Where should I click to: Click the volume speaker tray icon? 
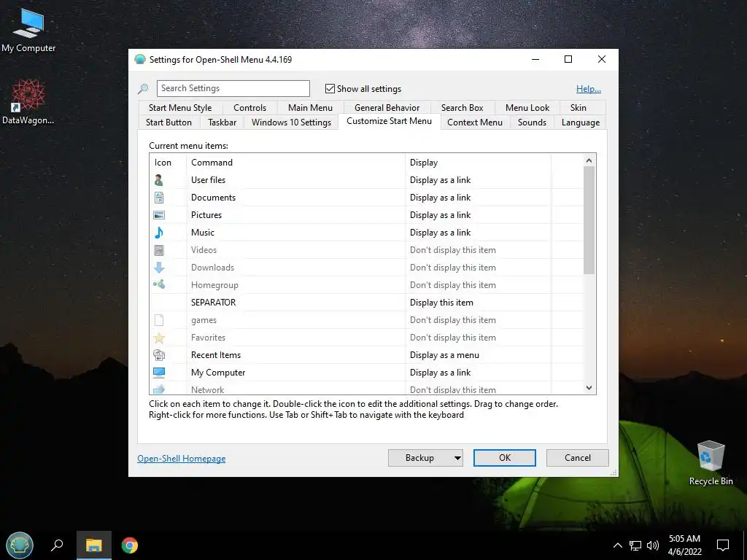point(653,545)
